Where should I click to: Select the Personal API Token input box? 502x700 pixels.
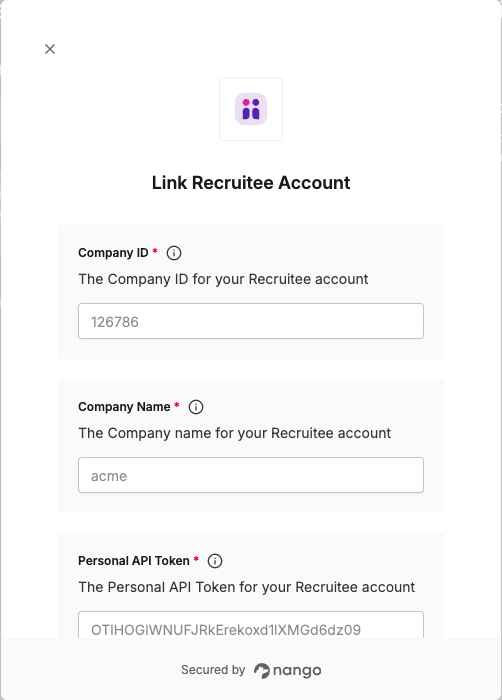click(251, 625)
